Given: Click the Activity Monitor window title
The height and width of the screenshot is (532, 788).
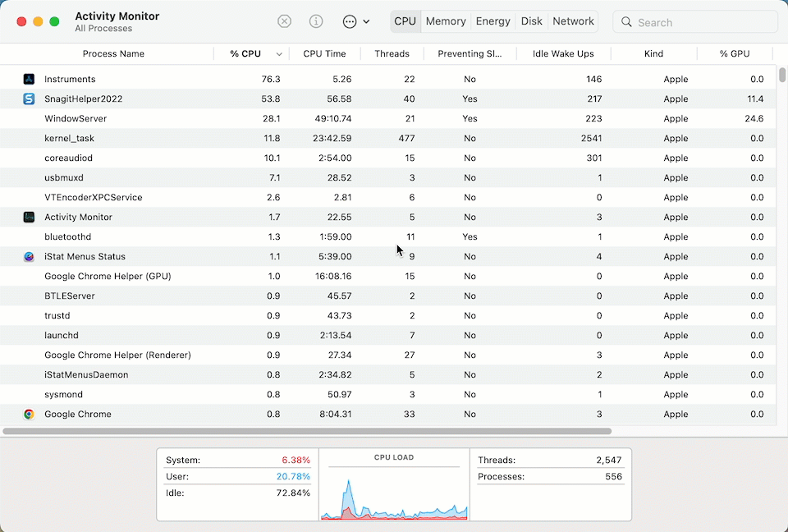Looking at the screenshot, I should pyautogui.click(x=117, y=16).
